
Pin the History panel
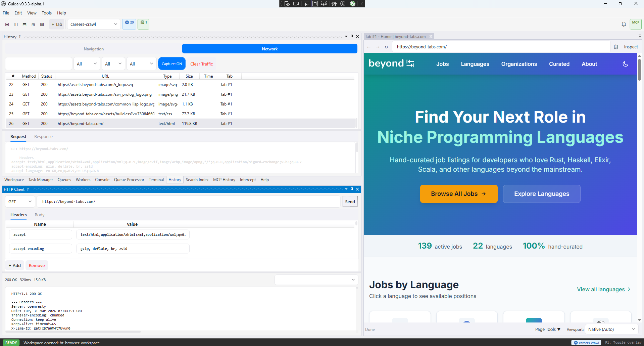tap(352, 37)
